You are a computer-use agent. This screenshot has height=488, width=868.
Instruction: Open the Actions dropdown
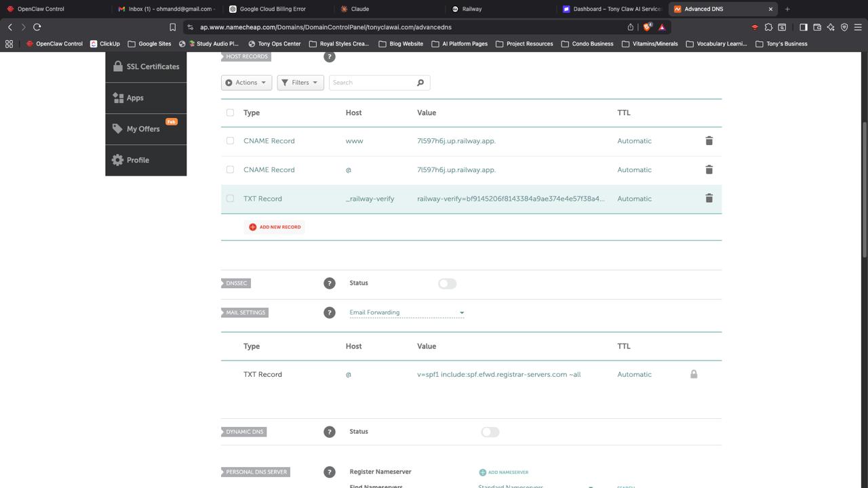point(246,83)
